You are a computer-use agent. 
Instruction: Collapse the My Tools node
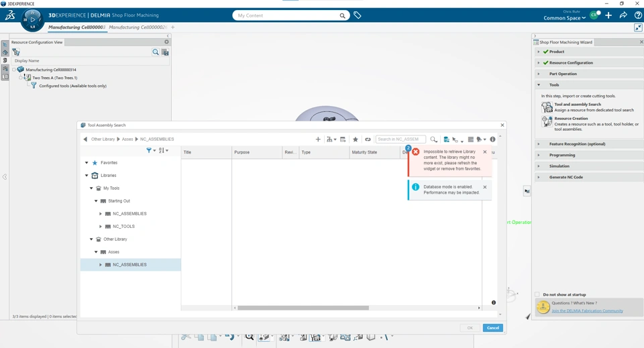coord(91,188)
